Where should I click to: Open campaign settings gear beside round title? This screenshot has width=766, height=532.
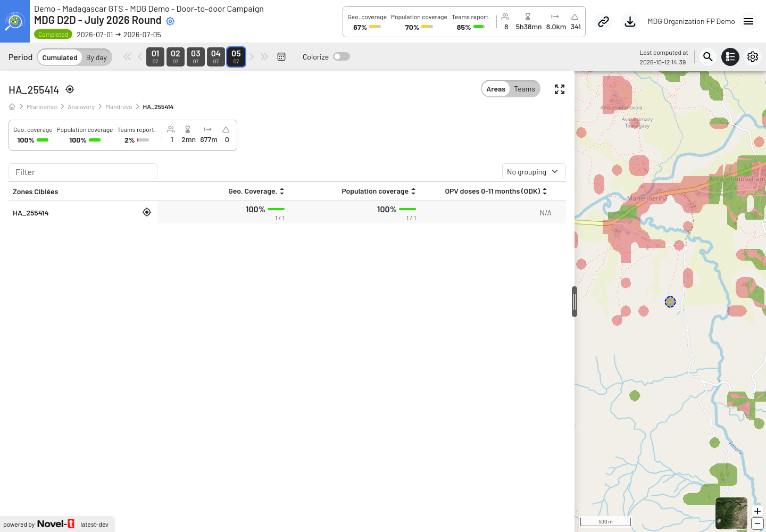[x=170, y=21]
